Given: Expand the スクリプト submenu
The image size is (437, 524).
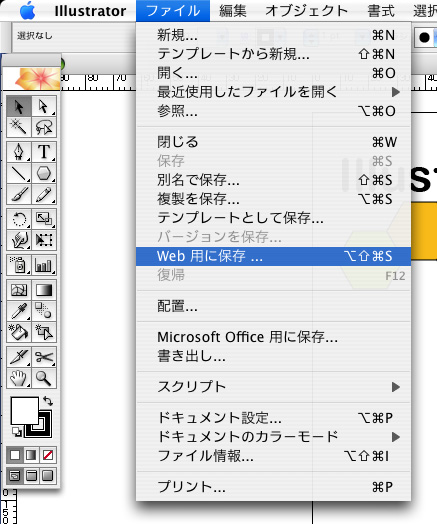Looking at the screenshot, I should (x=273, y=387).
